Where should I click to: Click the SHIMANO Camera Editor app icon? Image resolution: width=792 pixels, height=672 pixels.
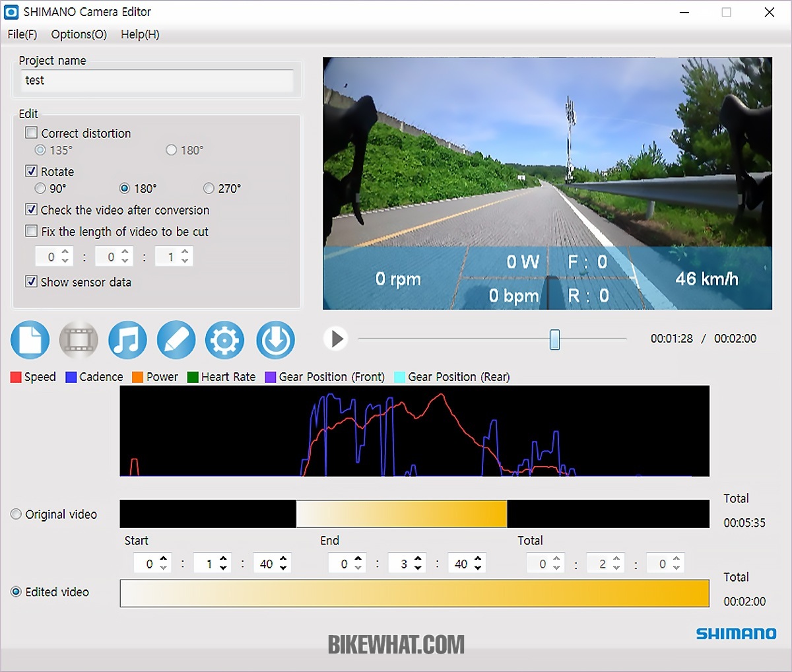[x=11, y=12]
